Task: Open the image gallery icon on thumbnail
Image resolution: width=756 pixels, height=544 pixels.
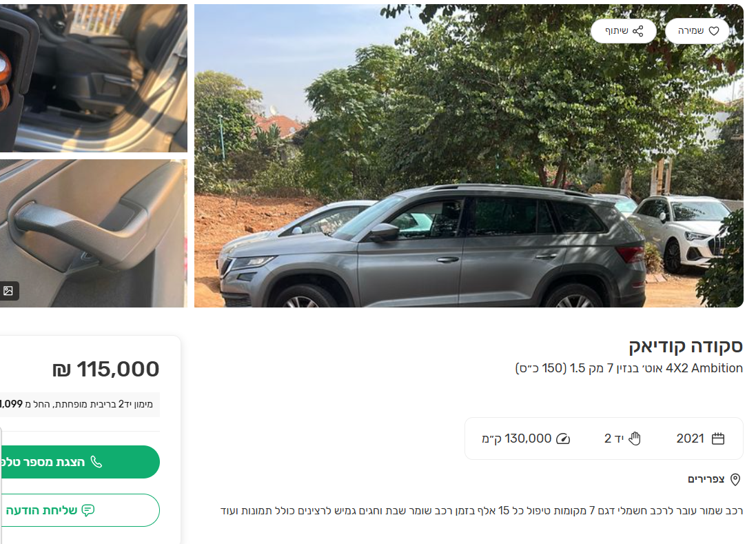Action: [8, 291]
